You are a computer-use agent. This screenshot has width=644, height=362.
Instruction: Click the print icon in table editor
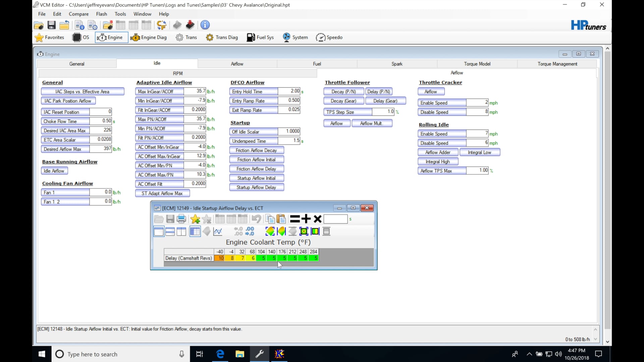tap(181, 219)
